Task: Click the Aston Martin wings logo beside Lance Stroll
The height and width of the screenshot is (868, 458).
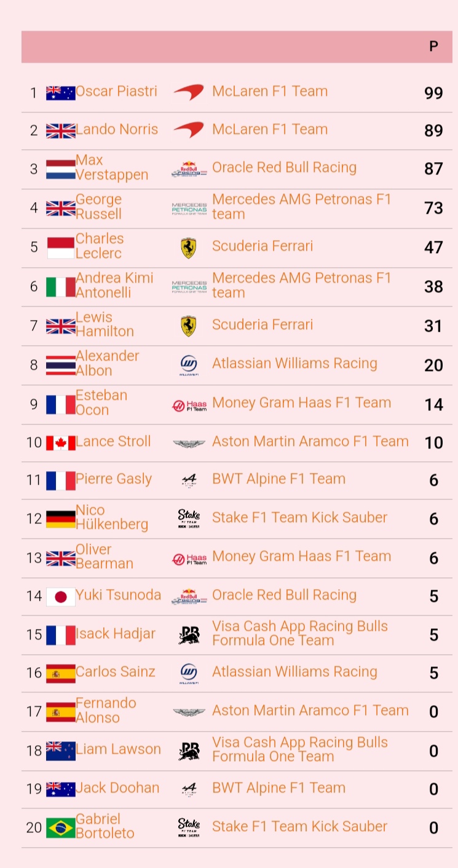Action: 189,443
